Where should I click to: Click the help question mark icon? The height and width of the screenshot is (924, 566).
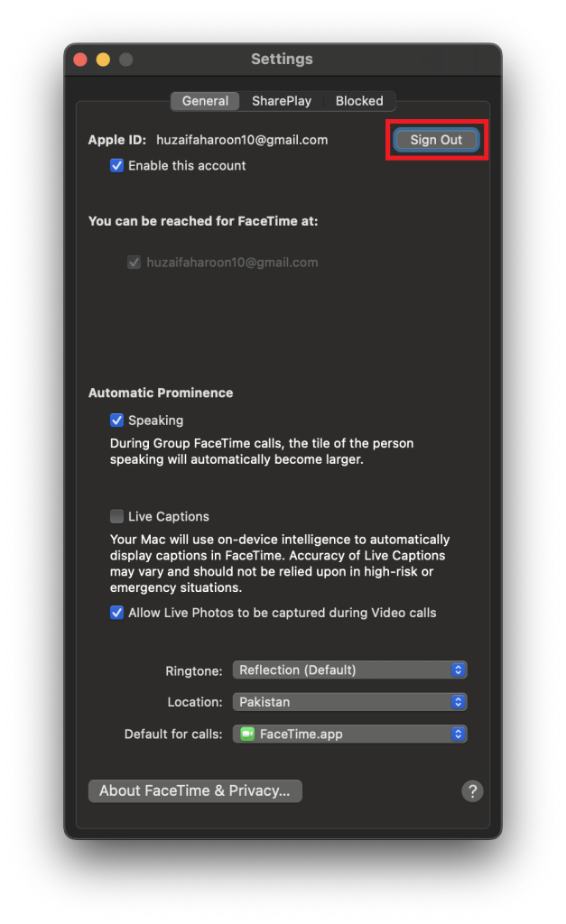click(472, 791)
